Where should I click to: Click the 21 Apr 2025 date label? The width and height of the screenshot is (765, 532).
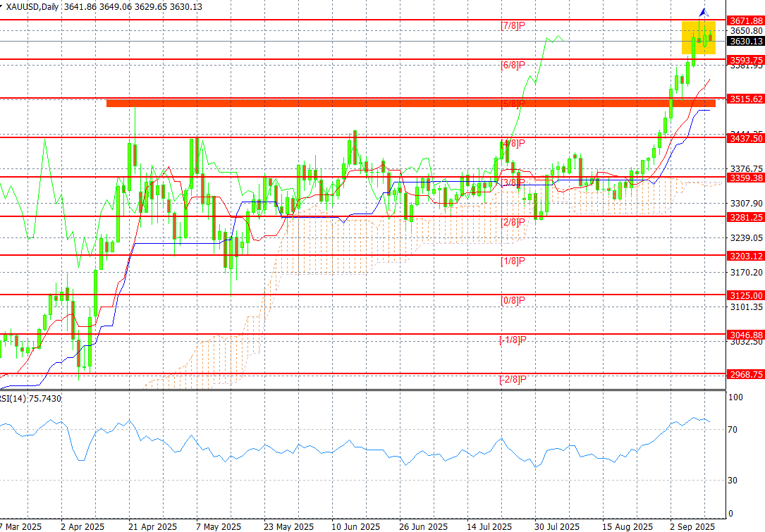(x=152, y=526)
